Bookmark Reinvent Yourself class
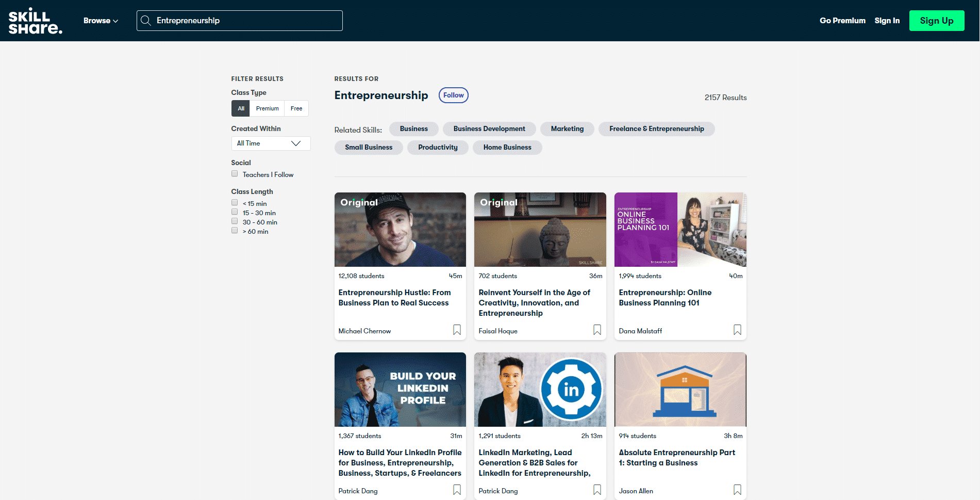This screenshot has height=500, width=980. [x=597, y=330]
